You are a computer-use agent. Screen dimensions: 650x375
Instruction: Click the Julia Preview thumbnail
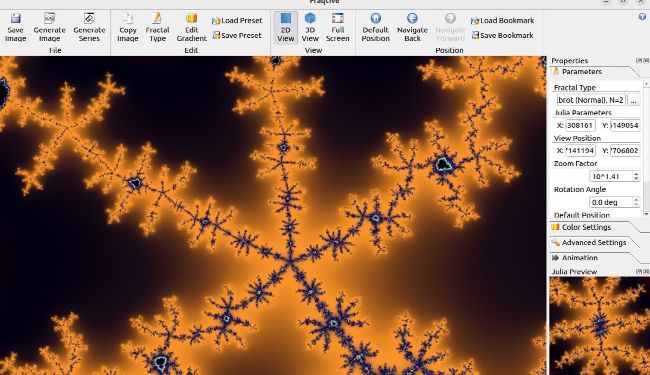click(599, 326)
